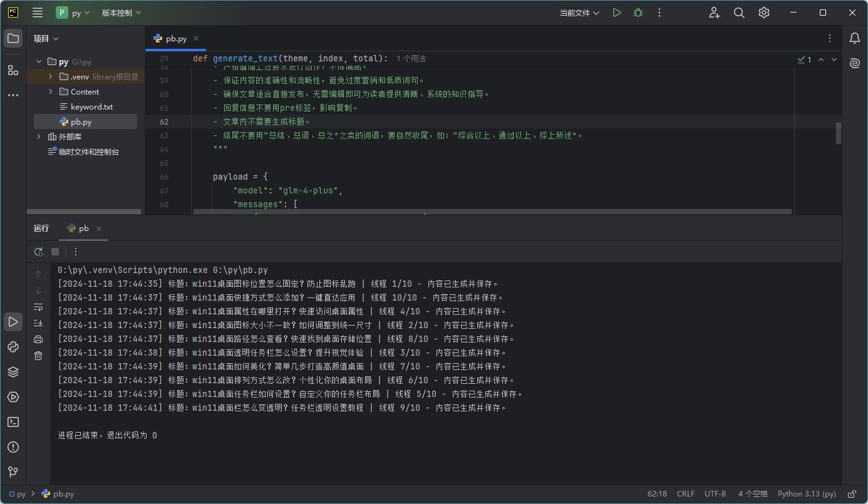Expand the 外部库 node
The width and height of the screenshot is (868, 504).
[39, 136]
